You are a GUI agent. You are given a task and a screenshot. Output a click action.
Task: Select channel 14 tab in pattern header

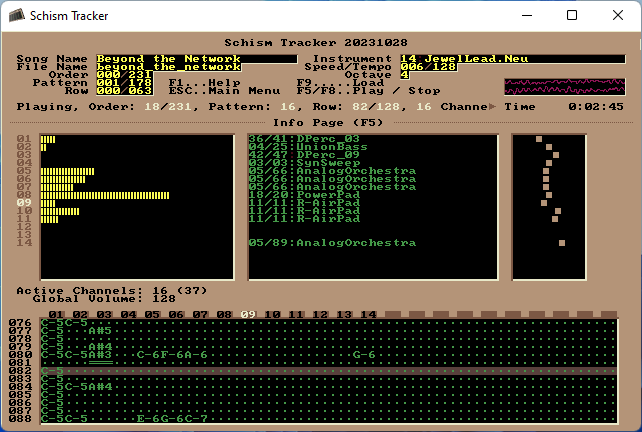click(x=368, y=314)
